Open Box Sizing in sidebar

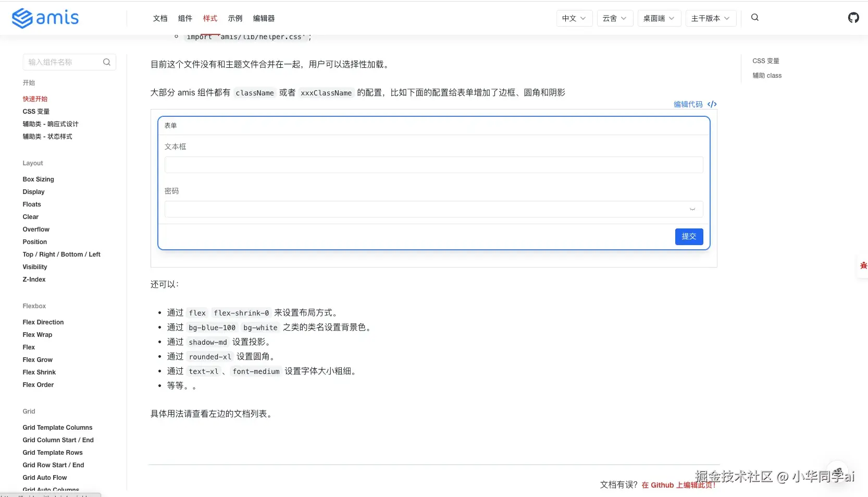pos(38,179)
